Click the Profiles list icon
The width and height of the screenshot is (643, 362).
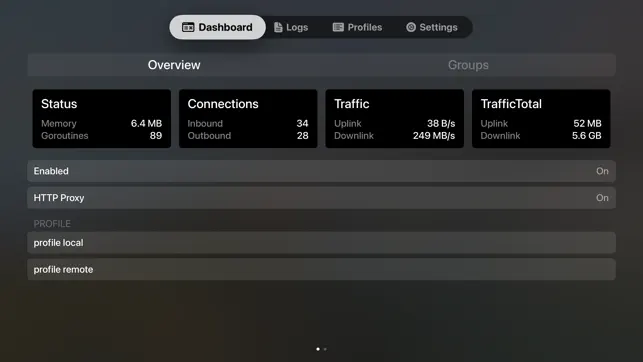point(338,27)
